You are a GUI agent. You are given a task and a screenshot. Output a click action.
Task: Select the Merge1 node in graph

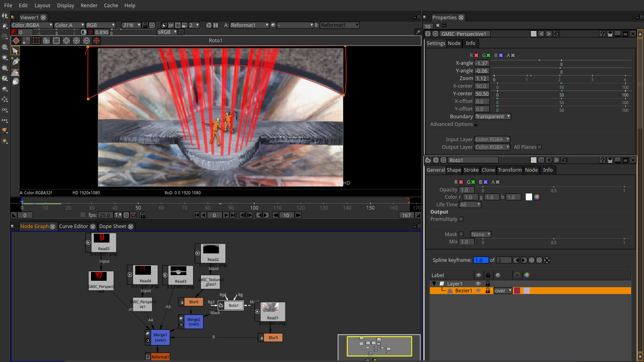(160, 337)
